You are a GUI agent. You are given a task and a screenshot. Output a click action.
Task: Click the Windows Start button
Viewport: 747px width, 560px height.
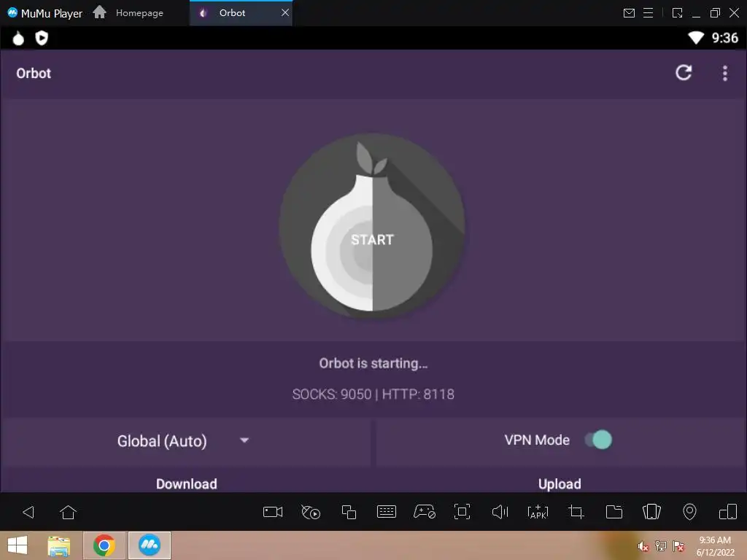(x=18, y=545)
